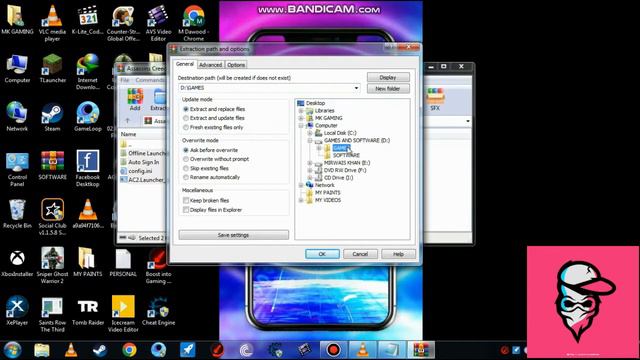Open File Explorer from the taskbar
Image resolution: width=640 pixels, height=360 pixels.
42,350
